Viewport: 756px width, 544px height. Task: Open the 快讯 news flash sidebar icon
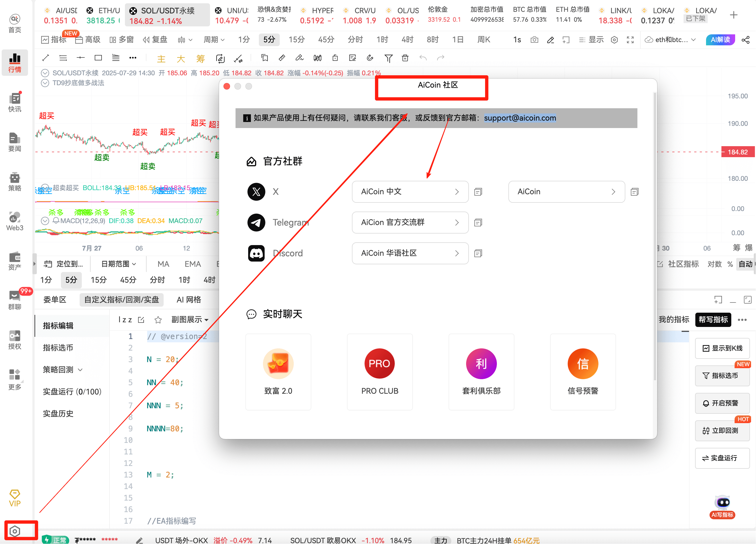coord(15,102)
